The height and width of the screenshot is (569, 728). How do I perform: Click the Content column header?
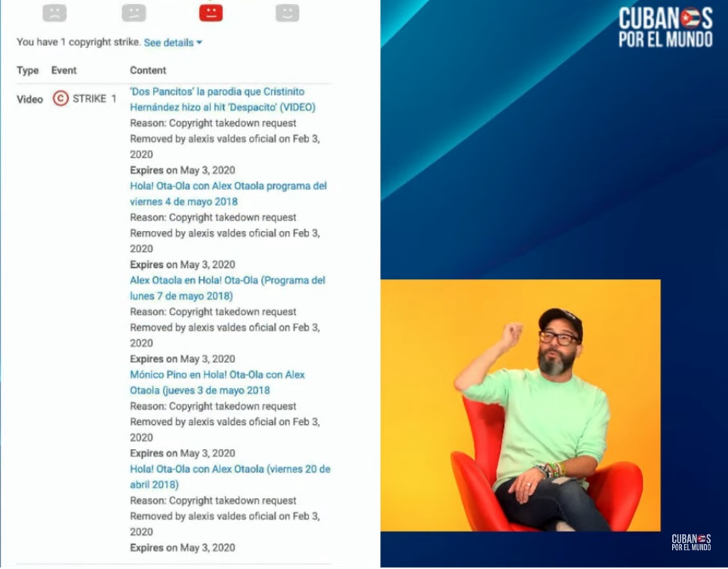tap(148, 70)
